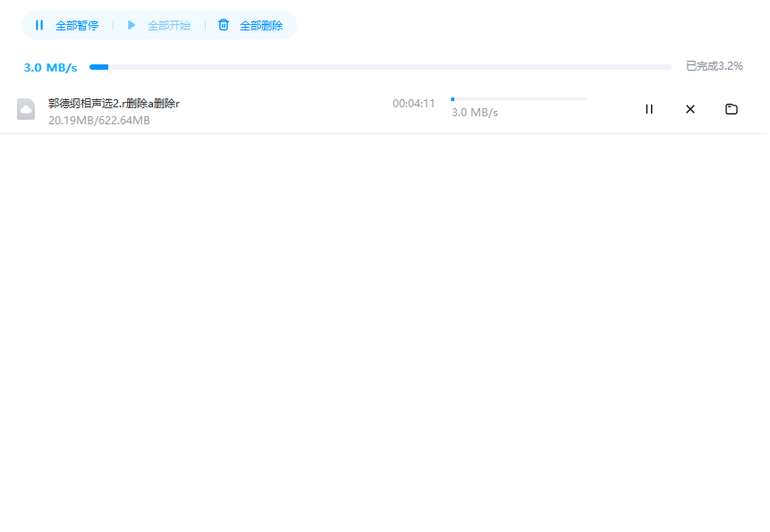Screen dimensions: 770x532
Task: Click the 已完成3.2% completion label
Action: click(x=714, y=66)
